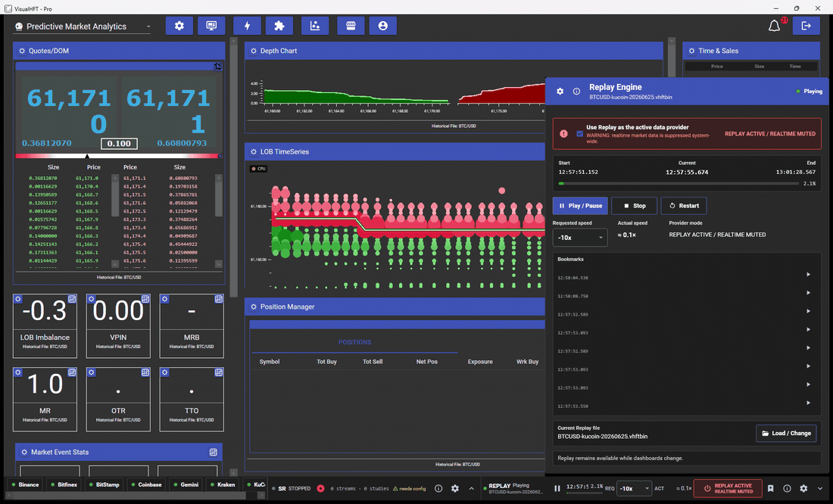Click the Replay Engine info icon
The height and width of the screenshot is (504, 833).
[x=576, y=92]
